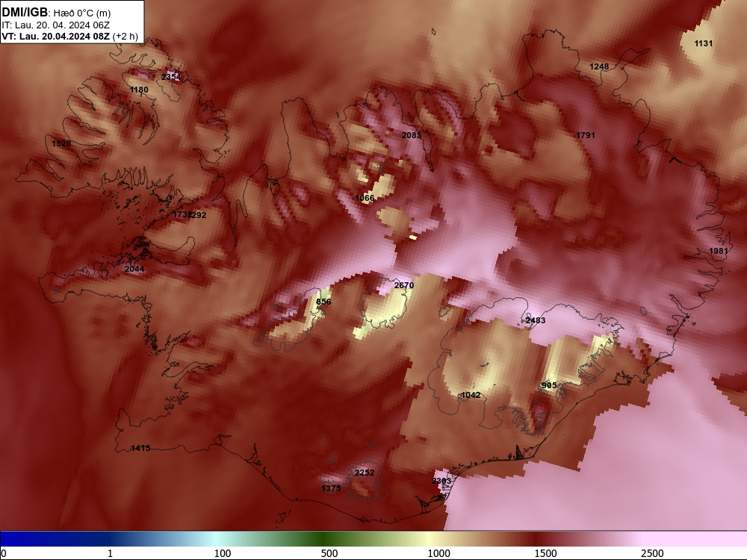747x560 pixels.
Task: Click the 1131 value in the northeast
Action: (703, 43)
